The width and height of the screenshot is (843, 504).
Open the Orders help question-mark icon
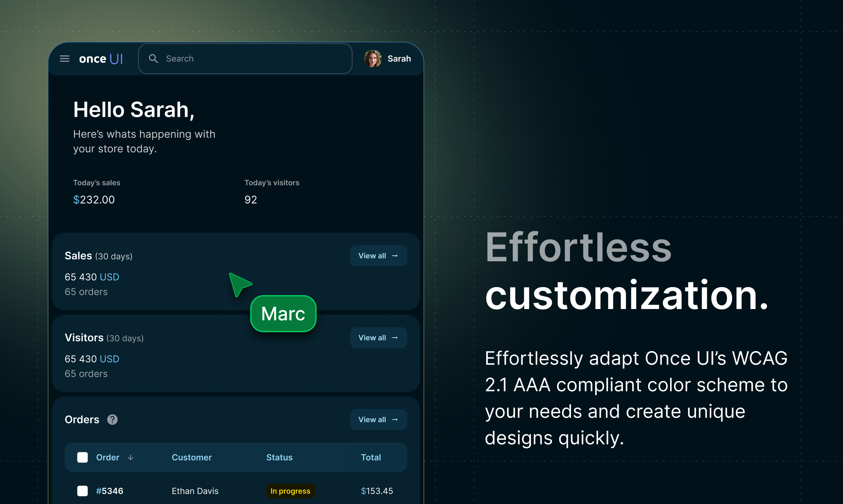tap(112, 420)
